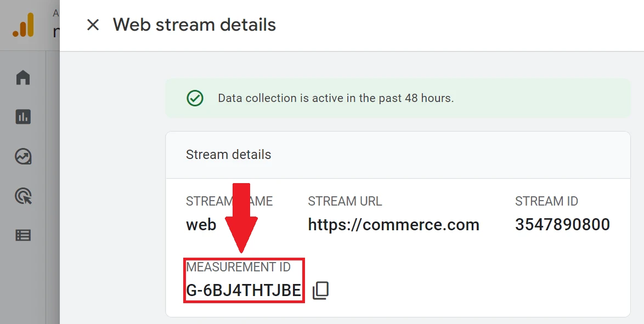Viewport: 644px width, 324px height.
Task: Select the stream ID number 3547890800
Action: click(x=562, y=224)
